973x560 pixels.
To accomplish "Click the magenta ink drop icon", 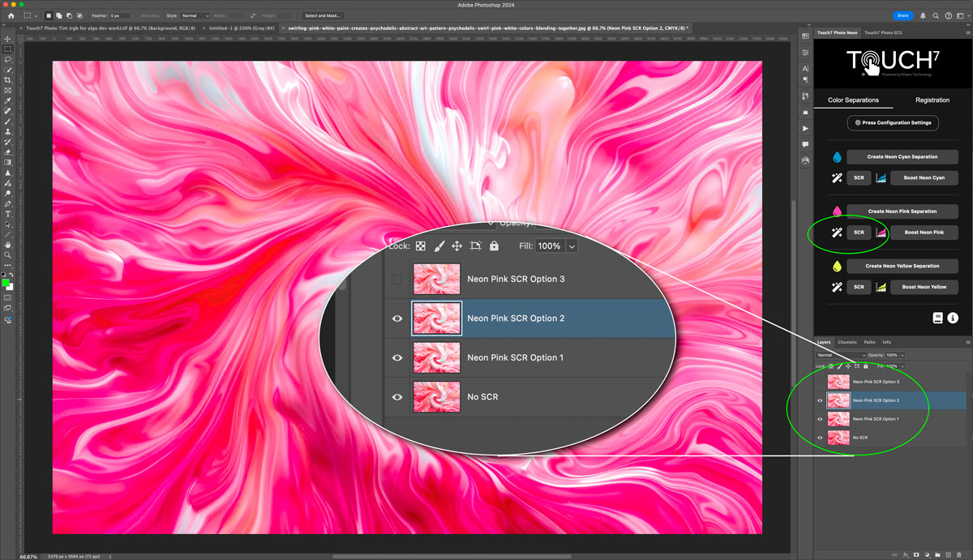I will click(x=836, y=212).
